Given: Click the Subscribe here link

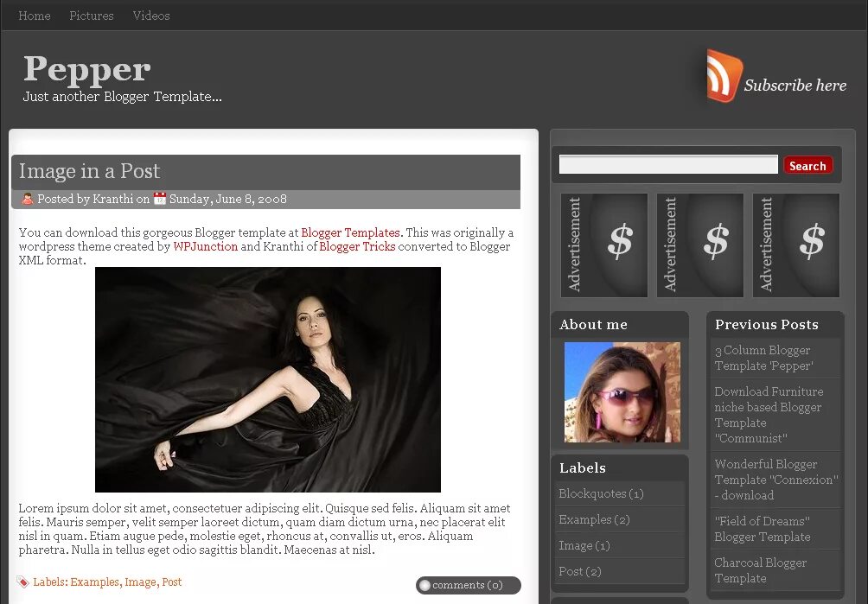Looking at the screenshot, I should 795,86.
